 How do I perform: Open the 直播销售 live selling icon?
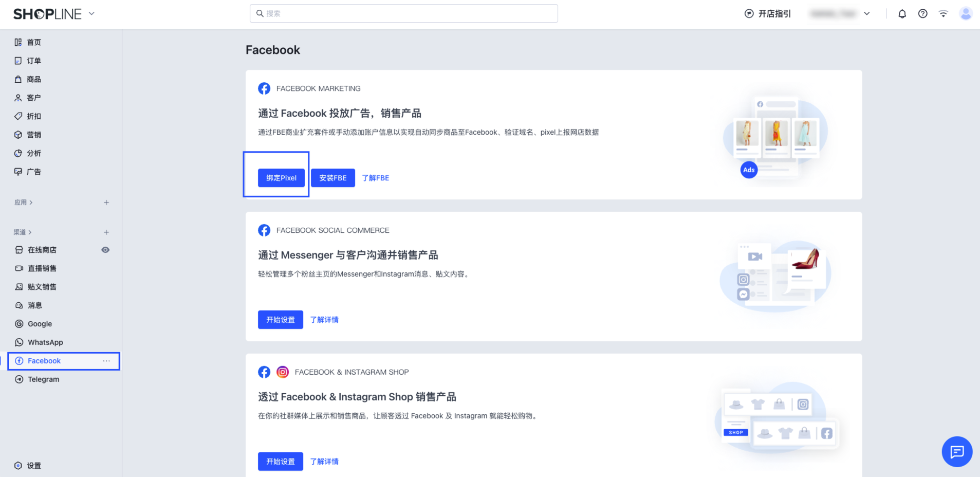pyautogui.click(x=19, y=268)
